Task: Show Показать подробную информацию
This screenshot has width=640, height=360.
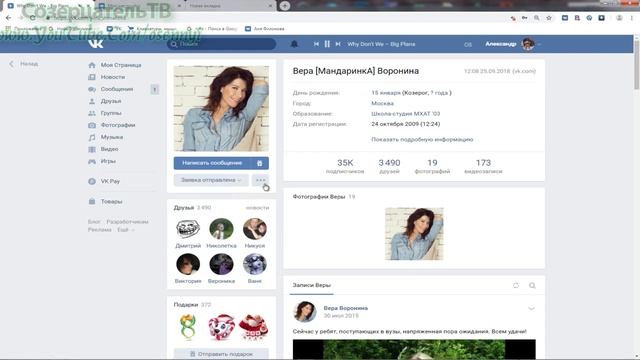Action: pos(422,140)
